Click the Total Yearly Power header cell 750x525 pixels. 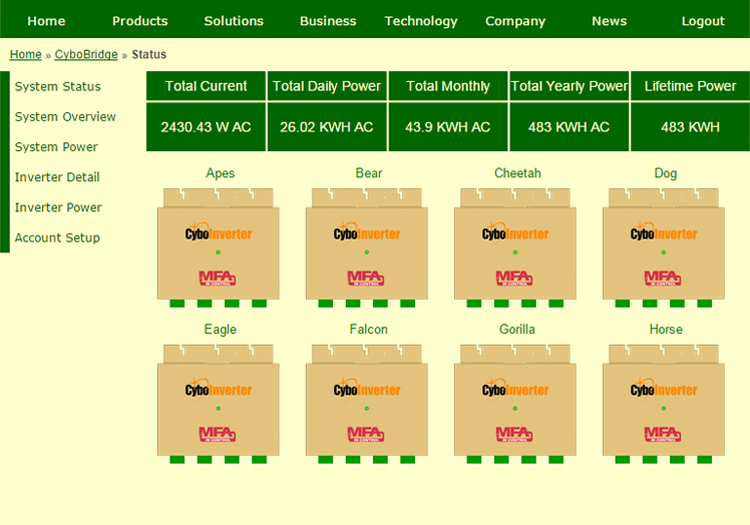point(569,86)
